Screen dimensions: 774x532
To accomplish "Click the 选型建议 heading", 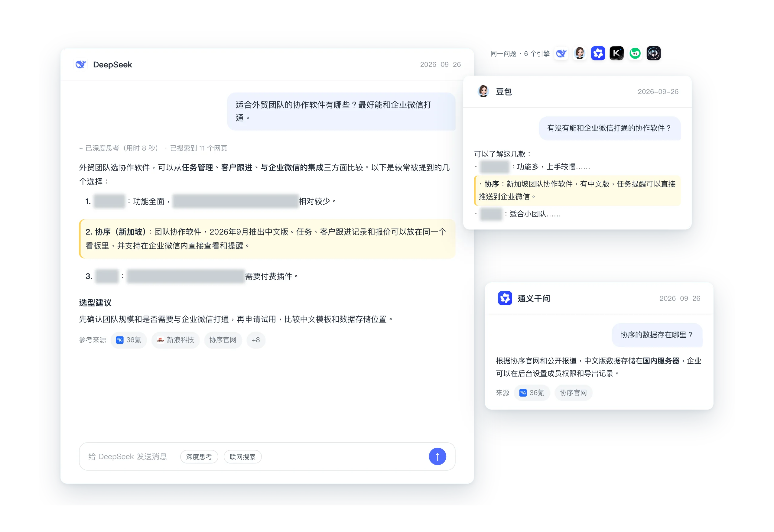I will click(95, 303).
